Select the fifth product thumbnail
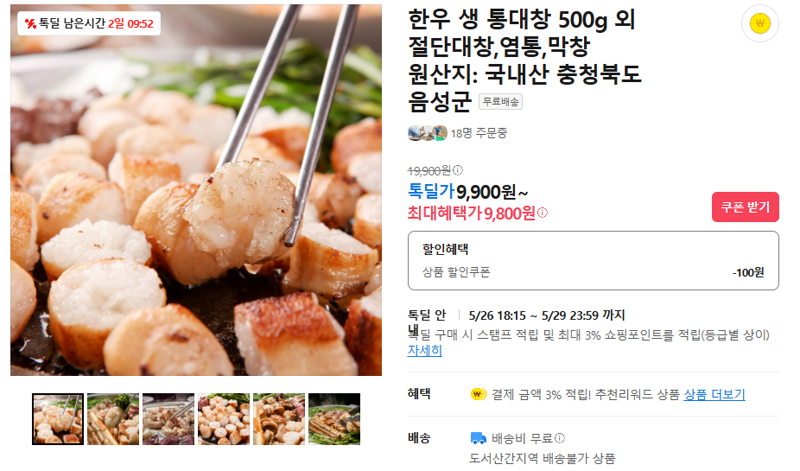This screenshot has height=471, width=800. (279, 419)
